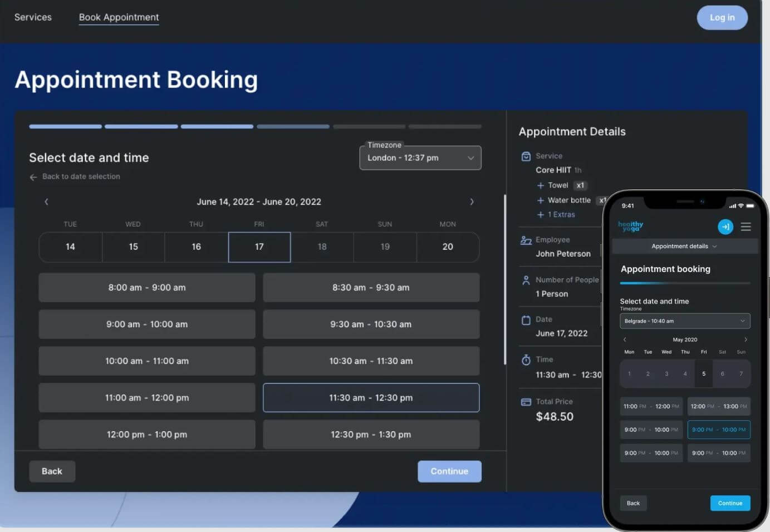Click the Log in button
The width and height of the screenshot is (770, 532).
pyautogui.click(x=722, y=18)
